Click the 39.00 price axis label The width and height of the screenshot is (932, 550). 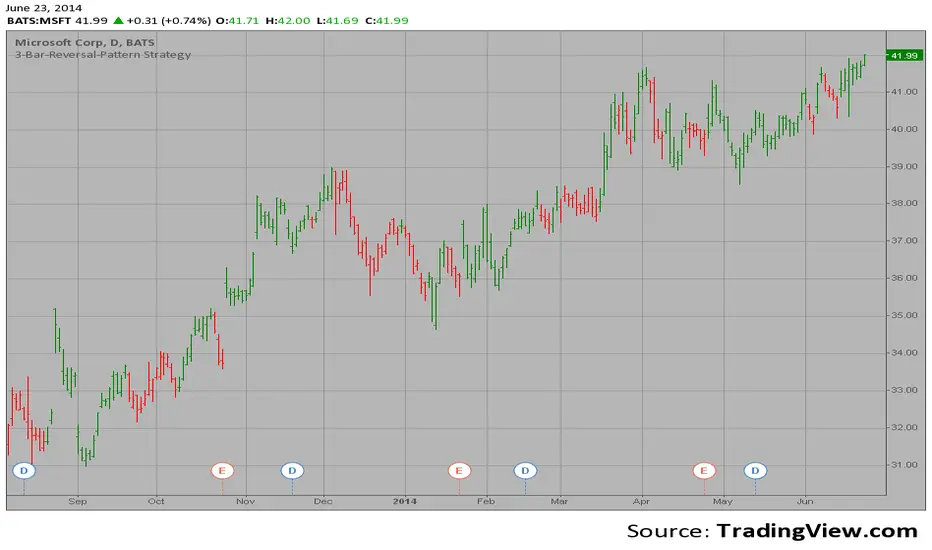(905, 166)
